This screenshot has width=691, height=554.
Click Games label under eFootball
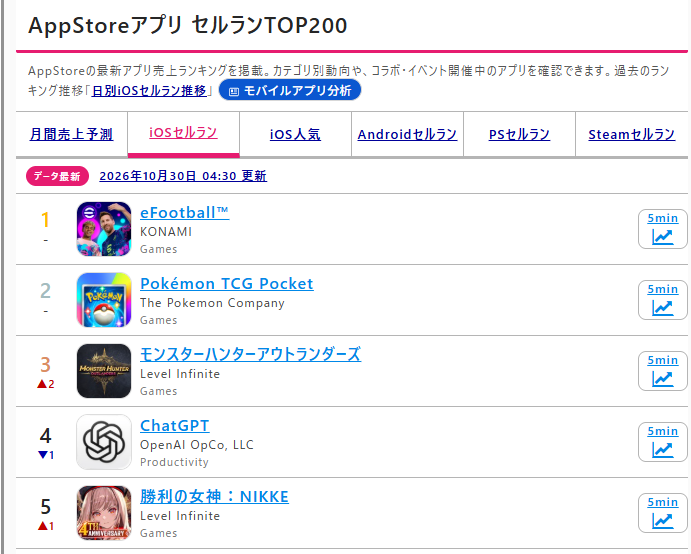(x=159, y=249)
